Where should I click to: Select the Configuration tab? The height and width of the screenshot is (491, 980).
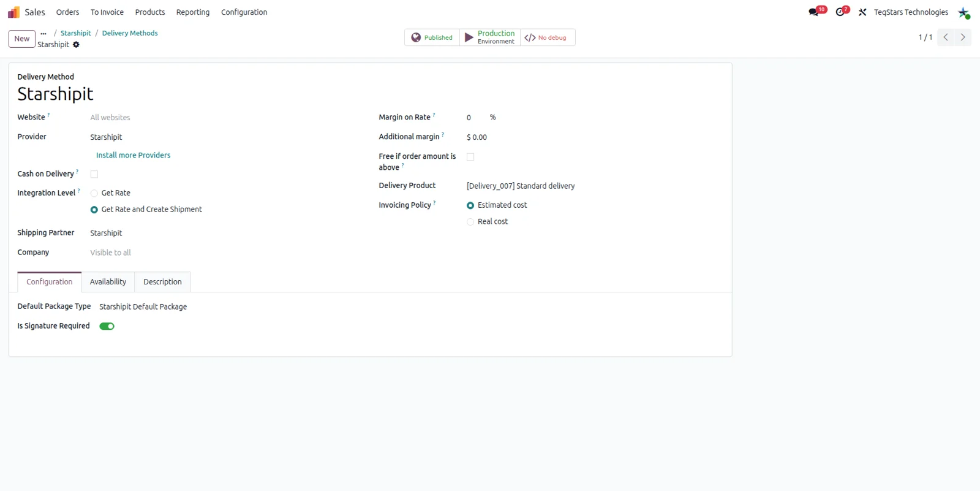coord(50,282)
